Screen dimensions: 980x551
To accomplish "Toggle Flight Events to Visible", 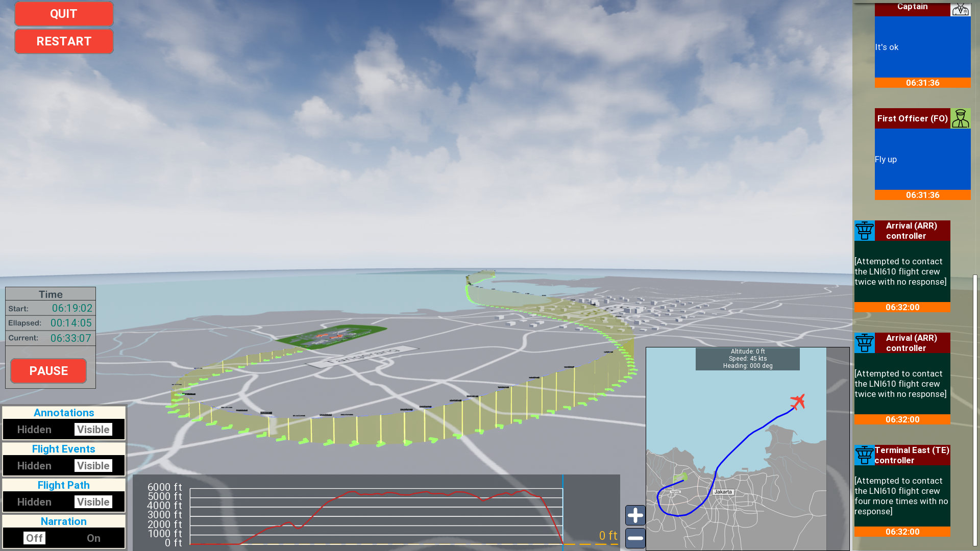I will pyautogui.click(x=93, y=465).
